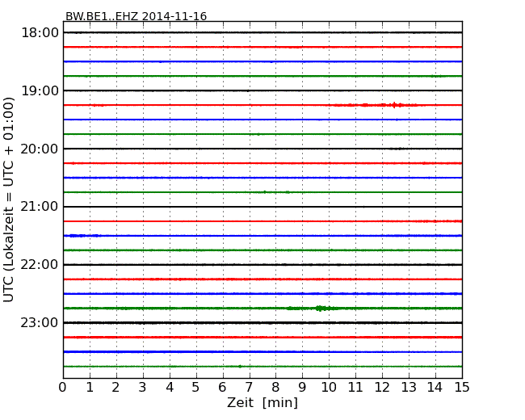Click the noisy start of the blue 21:30 trace
The width and height of the screenshot is (525, 420).
(82, 236)
